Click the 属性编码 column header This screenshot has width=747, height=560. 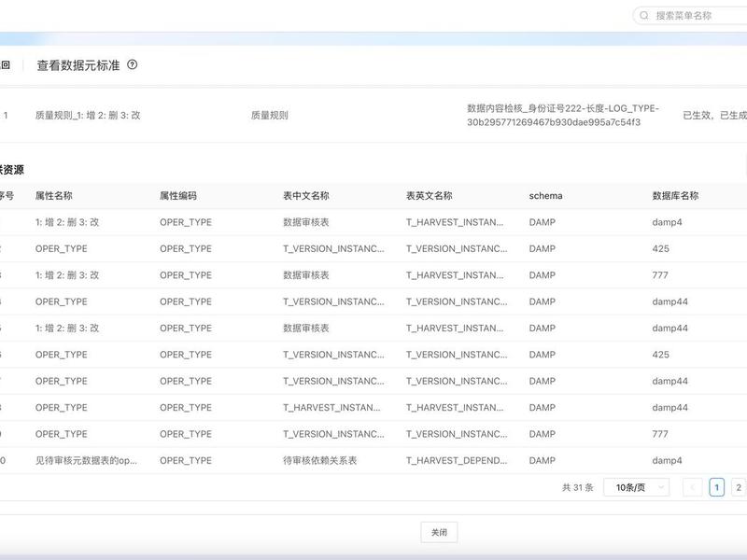(x=178, y=196)
